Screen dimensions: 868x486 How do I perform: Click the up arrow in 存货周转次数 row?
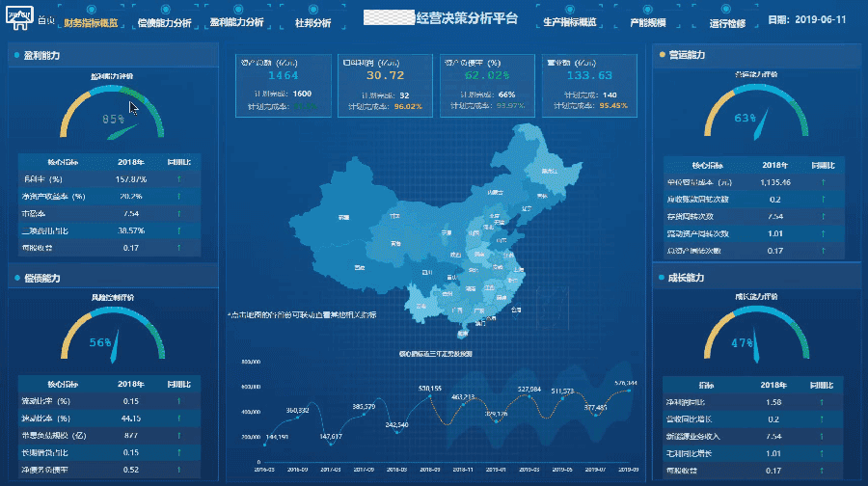click(824, 216)
